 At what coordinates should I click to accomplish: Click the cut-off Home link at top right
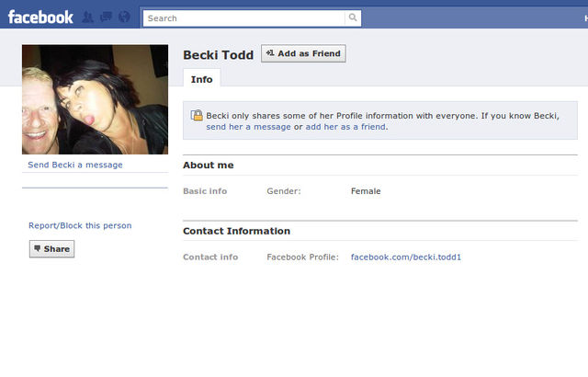click(582, 17)
